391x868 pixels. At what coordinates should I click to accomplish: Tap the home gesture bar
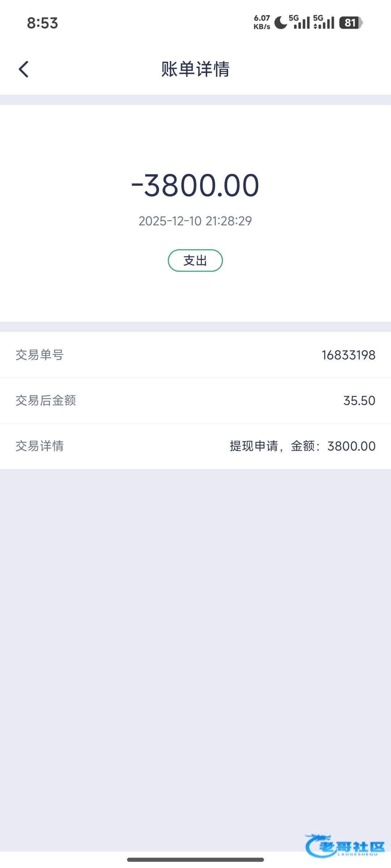195,860
